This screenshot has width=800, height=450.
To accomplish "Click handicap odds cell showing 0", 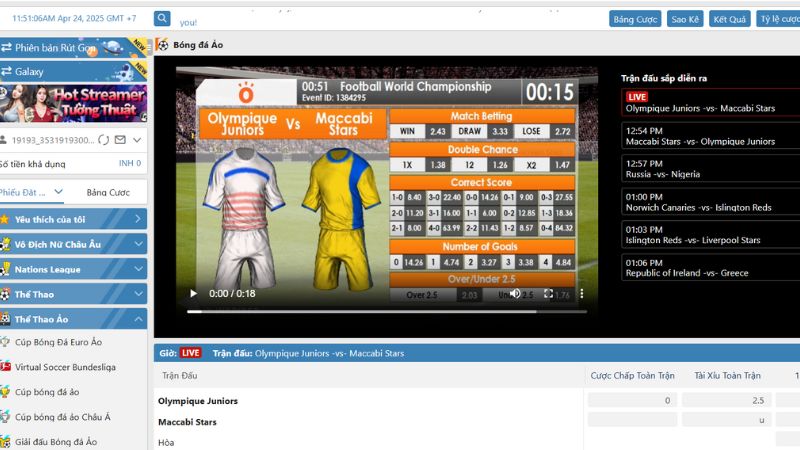I will point(633,401).
